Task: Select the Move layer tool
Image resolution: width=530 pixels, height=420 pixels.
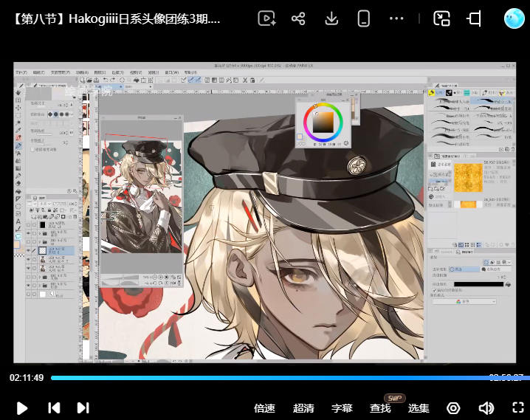Action: (x=18, y=108)
